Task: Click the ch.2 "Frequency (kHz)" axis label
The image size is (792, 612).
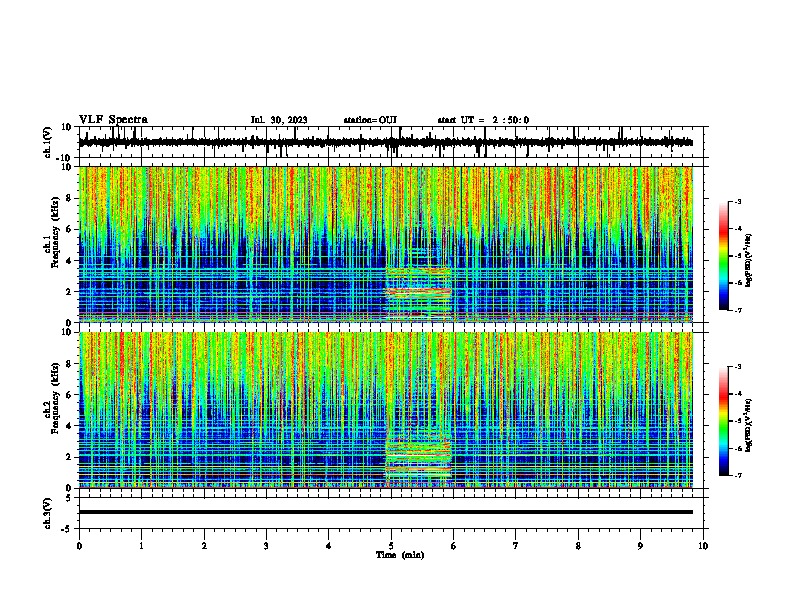Action: click(x=55, y=398)
